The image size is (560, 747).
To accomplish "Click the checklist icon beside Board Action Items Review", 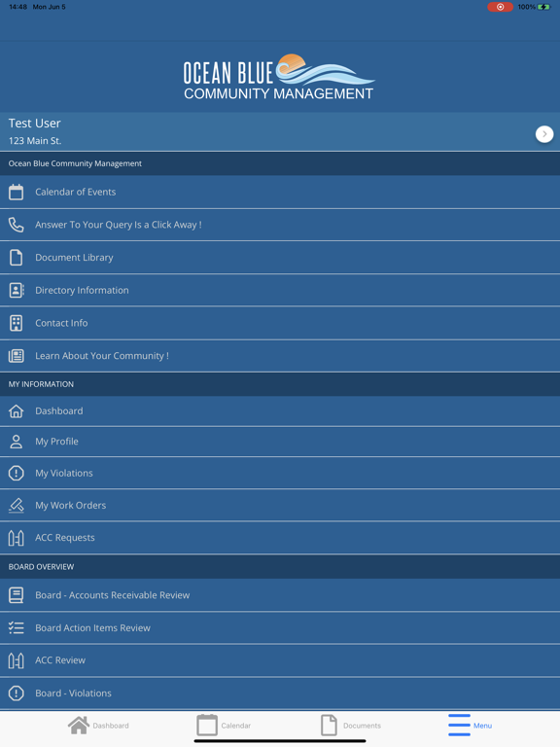I will (x=17, y=628).
